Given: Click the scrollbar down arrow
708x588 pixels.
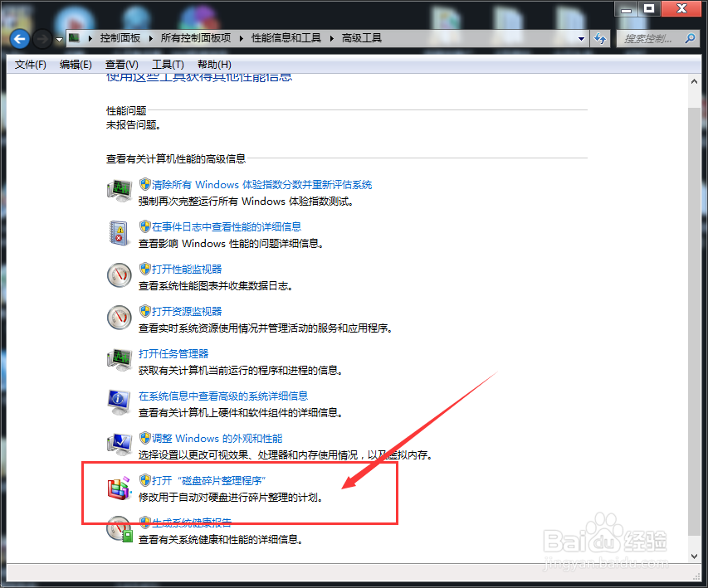Looking at the screenshot, I should pyautogui.click(x=694, y=556).
